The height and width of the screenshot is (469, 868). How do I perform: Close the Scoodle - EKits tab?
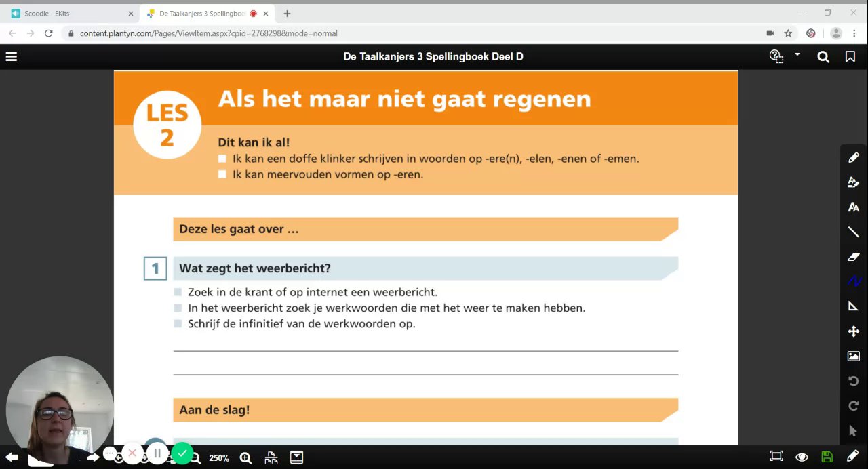131,14
